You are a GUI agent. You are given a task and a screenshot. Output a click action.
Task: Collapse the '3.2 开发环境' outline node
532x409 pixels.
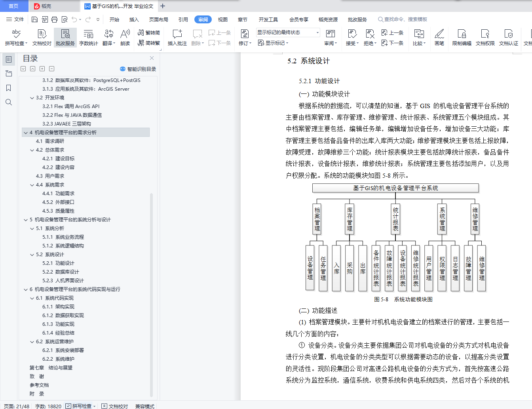coord(32,98)
